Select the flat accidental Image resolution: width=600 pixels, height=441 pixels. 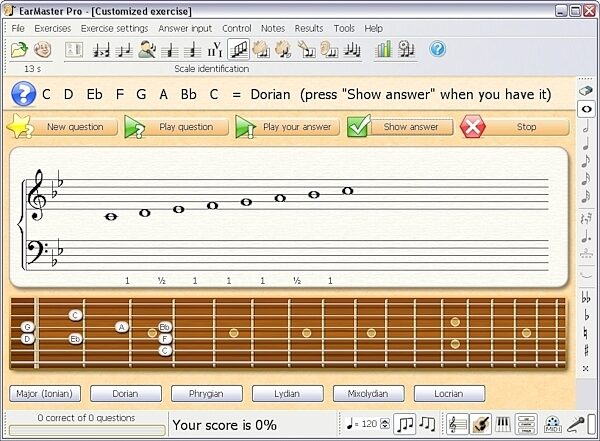tap(586, 315)
